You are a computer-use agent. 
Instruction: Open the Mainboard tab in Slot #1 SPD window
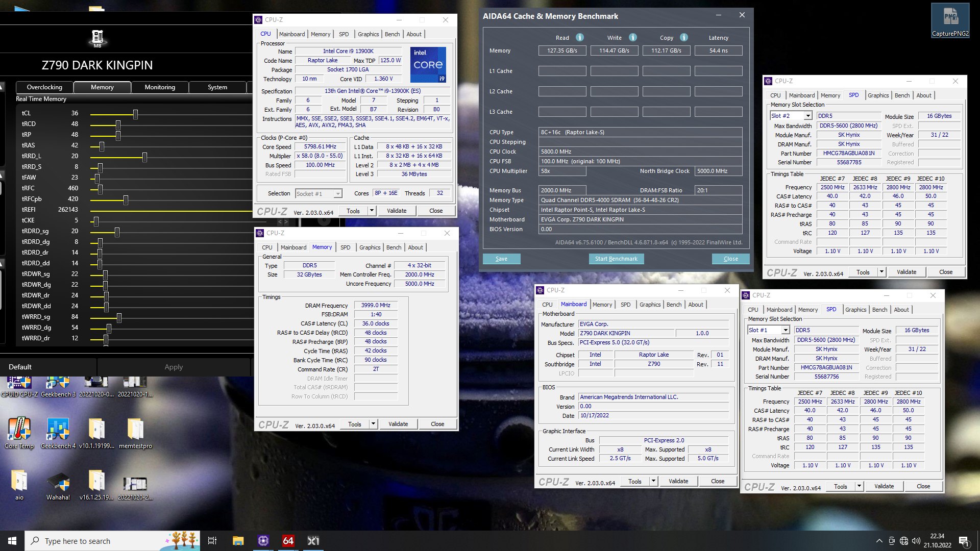point(779,310)
